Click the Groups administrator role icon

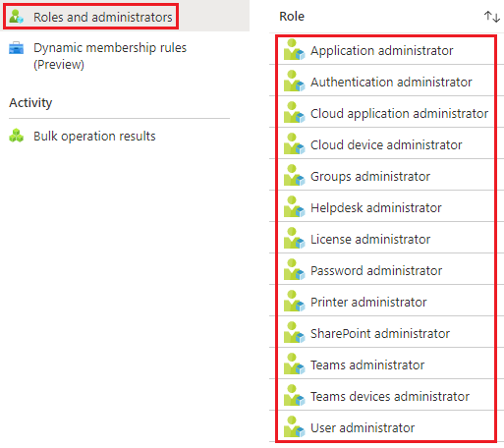click(294, 176)
